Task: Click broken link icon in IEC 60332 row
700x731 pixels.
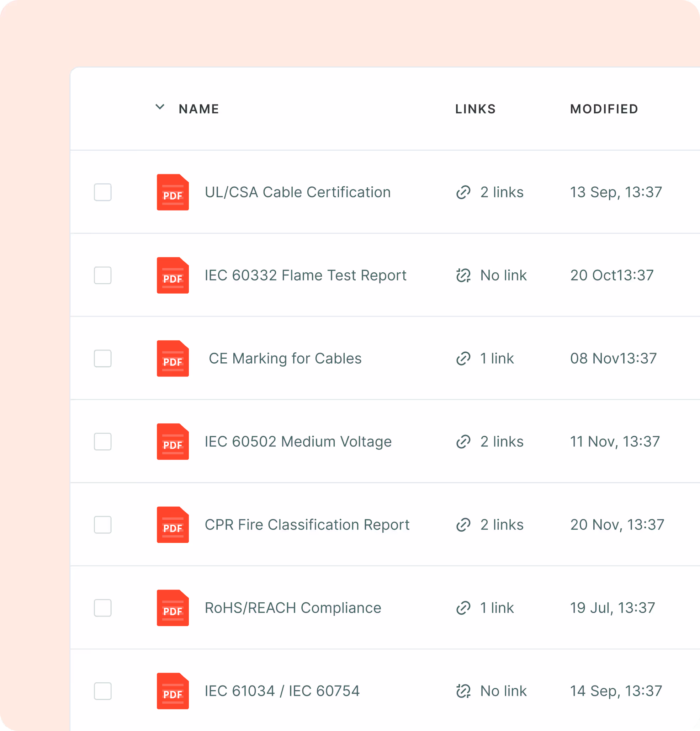Action: pos(463,276)
